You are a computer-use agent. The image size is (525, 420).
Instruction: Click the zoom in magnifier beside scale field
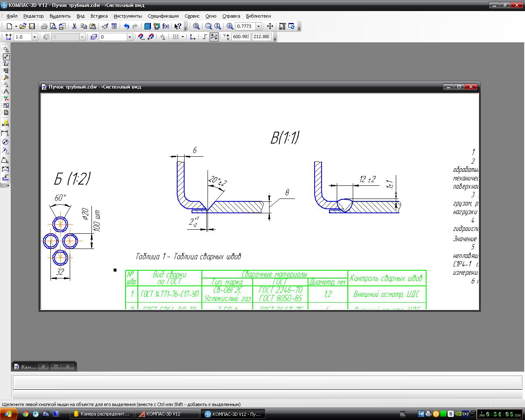[x=230, y=26]
